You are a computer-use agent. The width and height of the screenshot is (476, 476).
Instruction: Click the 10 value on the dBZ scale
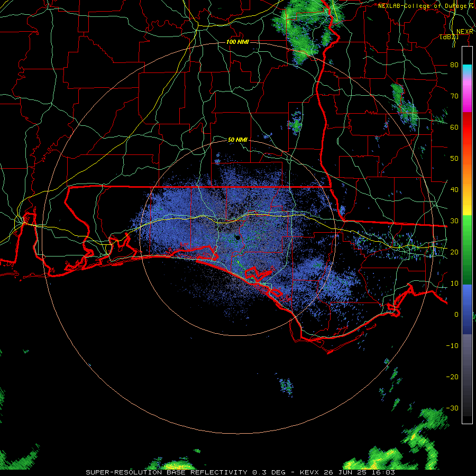pos(454,283)
